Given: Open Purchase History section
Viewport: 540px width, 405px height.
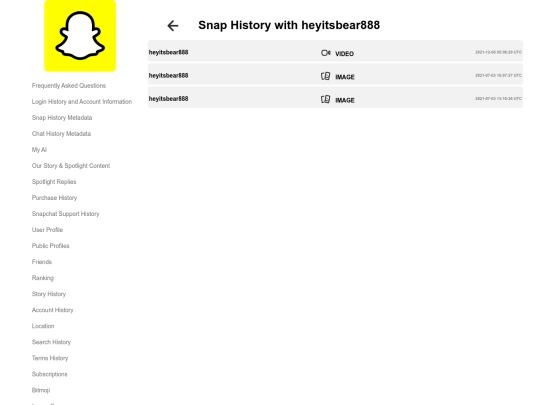Looking at the screenshot, I should pos(54,198).
